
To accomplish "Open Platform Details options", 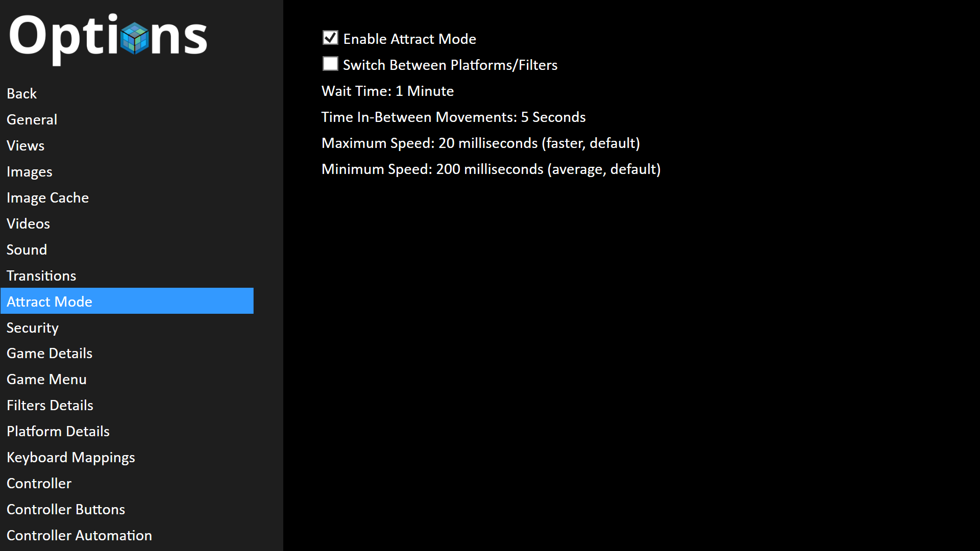I will pos(58,431).
